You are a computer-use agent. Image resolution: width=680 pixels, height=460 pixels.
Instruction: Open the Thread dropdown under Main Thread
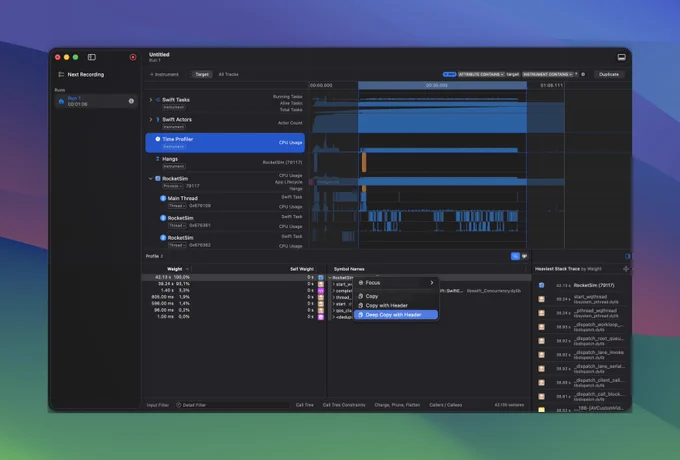[x=177, y=206]
